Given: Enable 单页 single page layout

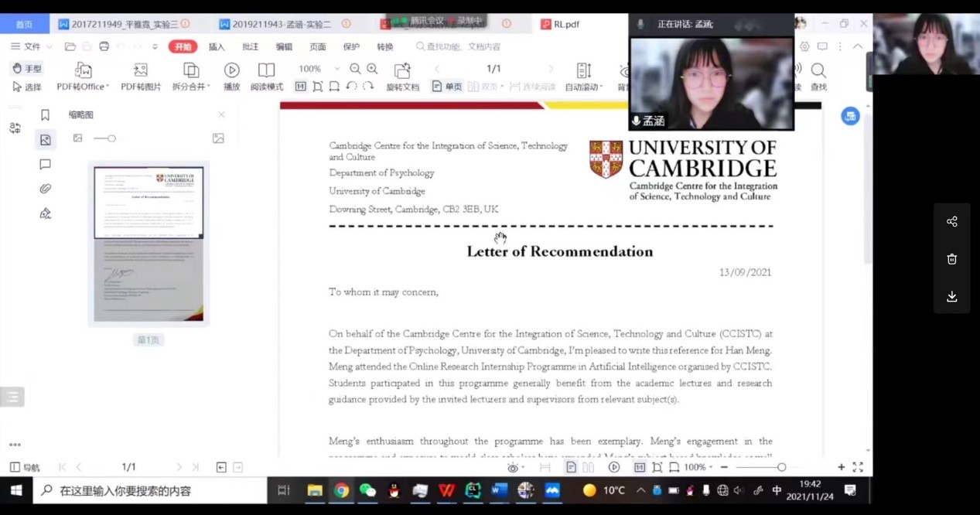Looking at the screenshot, I should coord(447,87).
